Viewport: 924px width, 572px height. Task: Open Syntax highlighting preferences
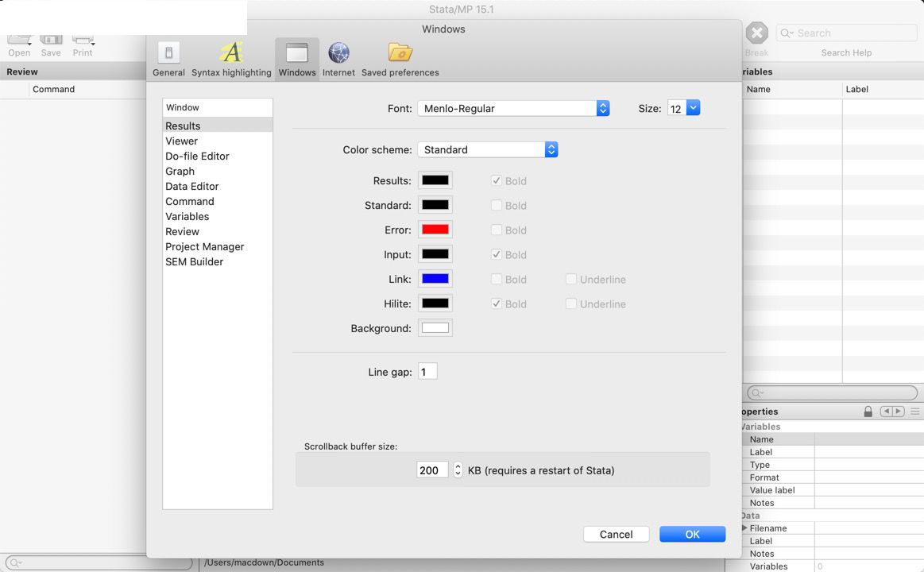(x=231, y=59)
